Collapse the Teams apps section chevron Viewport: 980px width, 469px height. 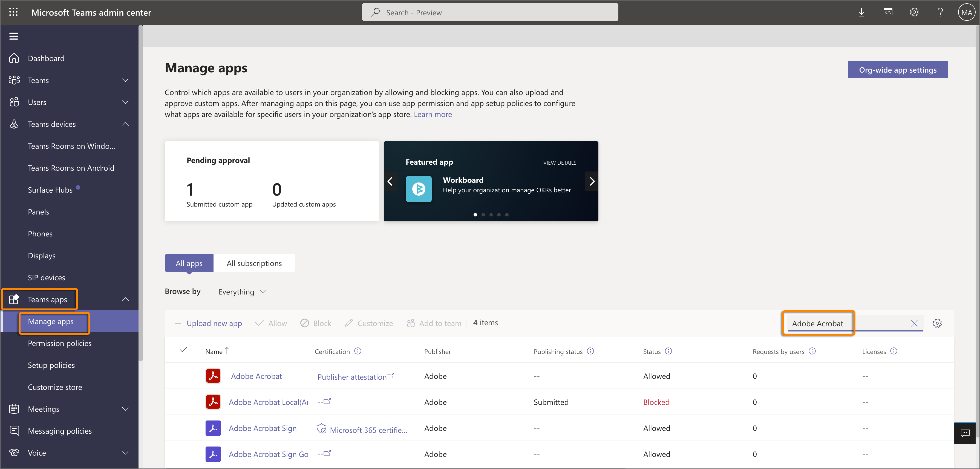(125, 299)
